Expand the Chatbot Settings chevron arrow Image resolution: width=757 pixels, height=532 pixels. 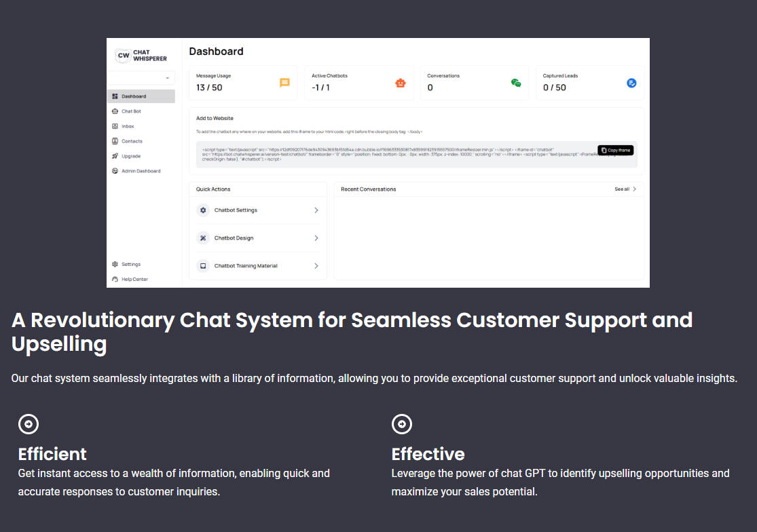pos(316,210)
